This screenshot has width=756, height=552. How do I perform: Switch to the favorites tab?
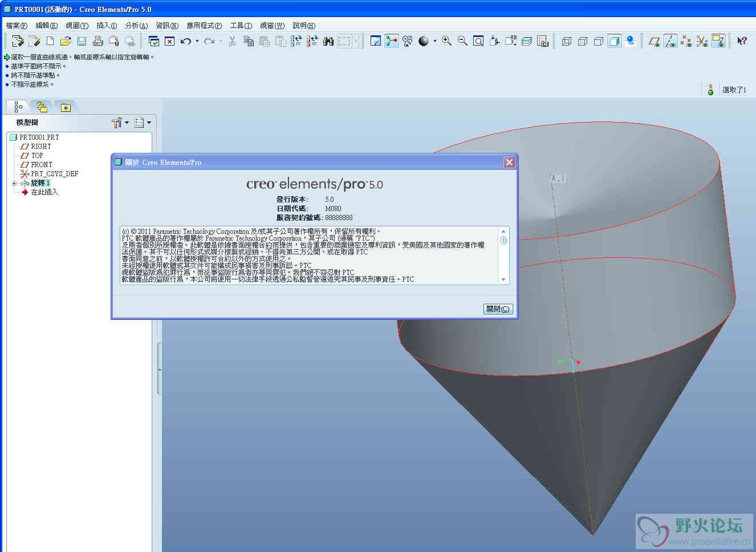tap(66, 107)
